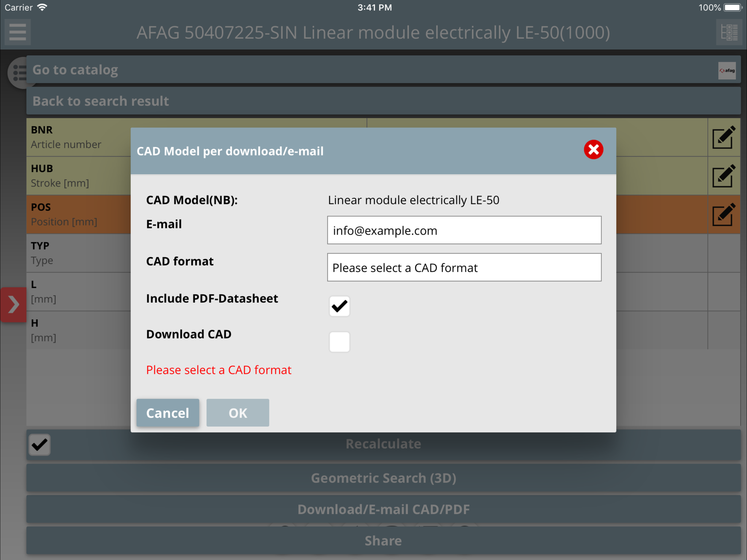Screen dimensions: 747x560
Task: Check the Download CAD checkbox
Action: (339, 342)
